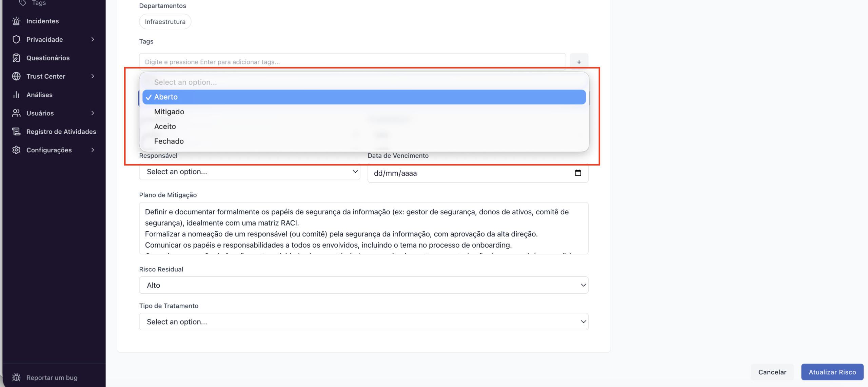
Task: Click the Análises bar chart icon
Action: pos(16,95)
